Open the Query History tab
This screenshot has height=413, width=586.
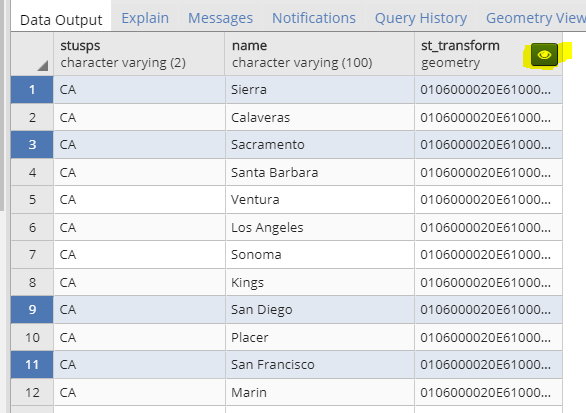(x=421, y=18)
